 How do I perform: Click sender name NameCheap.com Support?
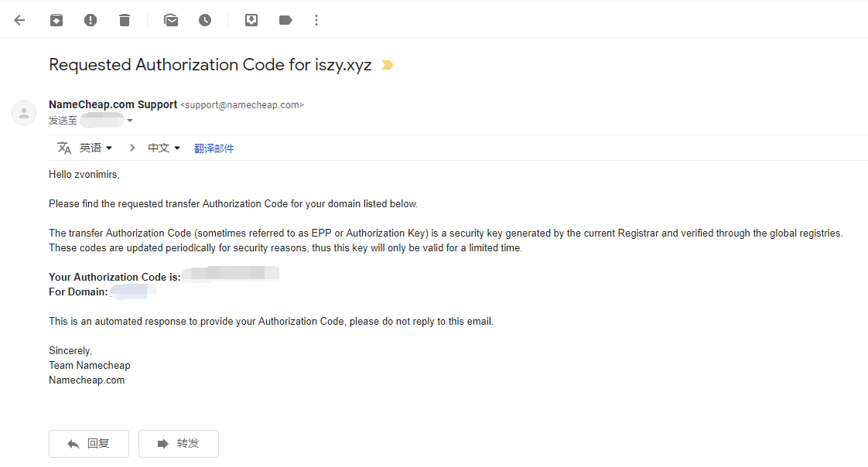click(113, 104)
